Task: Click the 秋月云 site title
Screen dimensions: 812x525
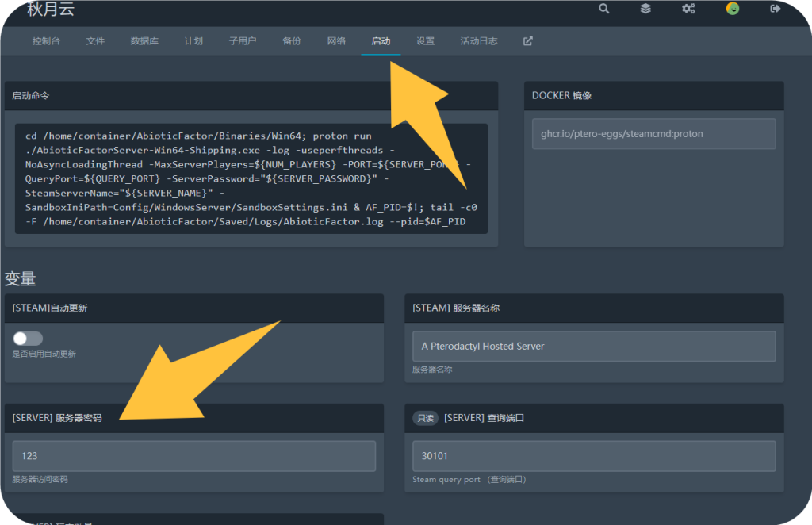Action: pyautogui.click(x=51, y=10)
